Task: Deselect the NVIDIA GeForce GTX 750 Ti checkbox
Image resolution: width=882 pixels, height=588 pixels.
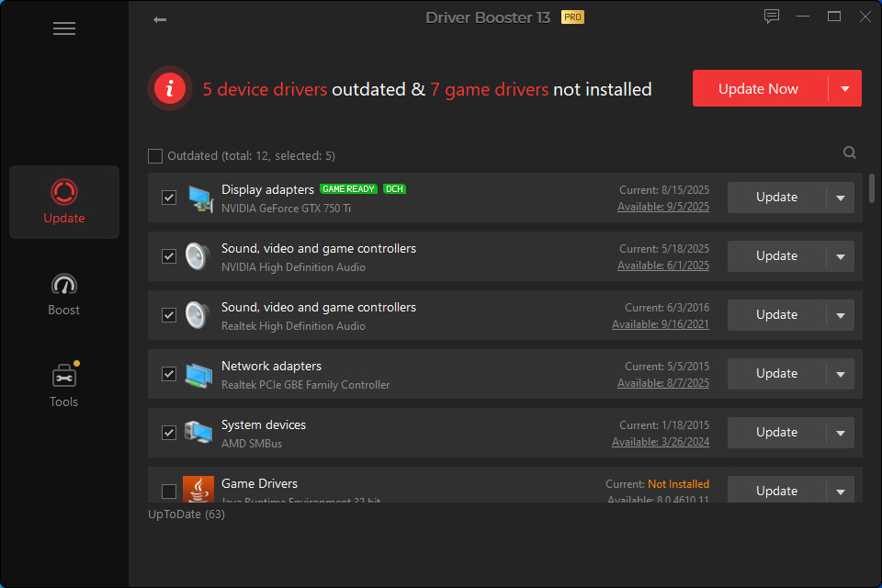Action: (x=169, y=198)
